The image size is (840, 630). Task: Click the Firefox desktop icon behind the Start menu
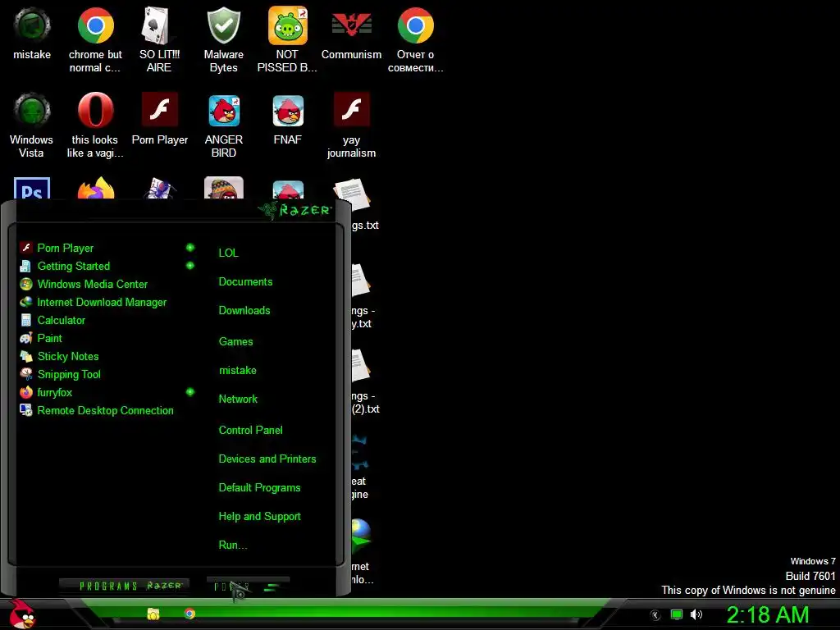tap(96, 188)
